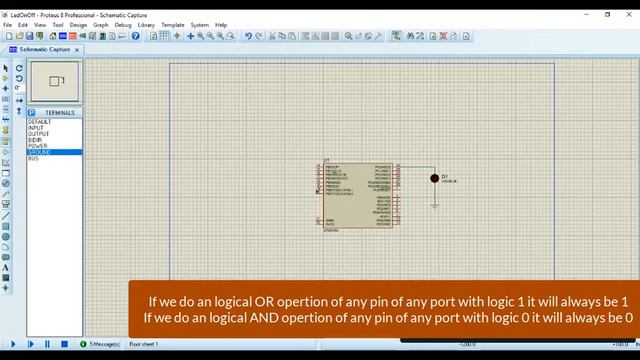Image resolution: width=640 pixels, height=360 pixels.
Task: Select the 2D Graphics Symbols tool
Action: [6, 278]
